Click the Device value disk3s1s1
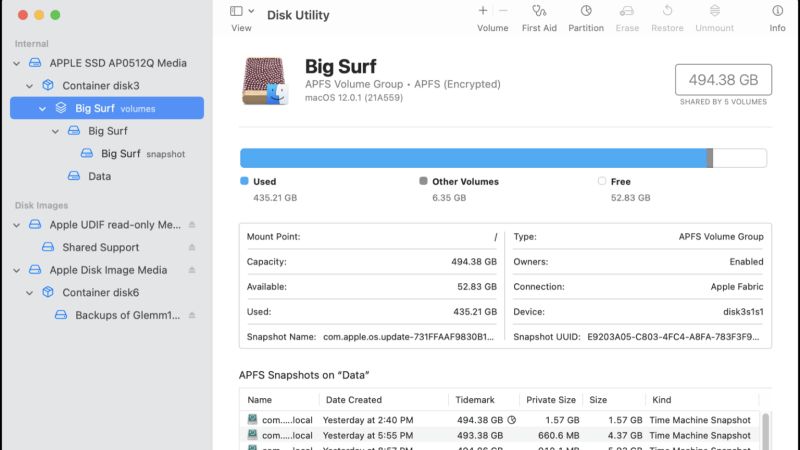The width and height of the screenshot is (800, 450). pyautogui.click(x=743, y=312)
